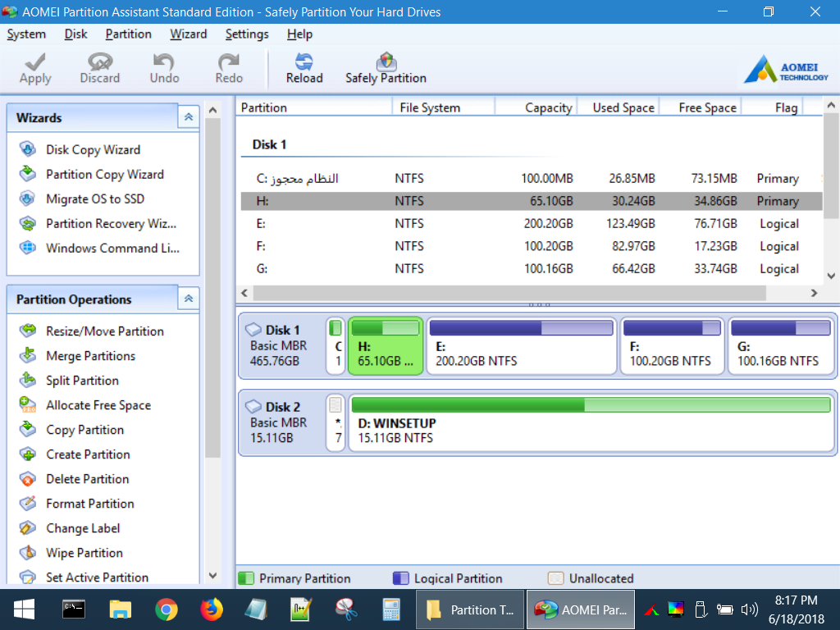The width and height of the screenshot is (840, 630).
Task: Click the volume icon in system tray
Action: 749,609
